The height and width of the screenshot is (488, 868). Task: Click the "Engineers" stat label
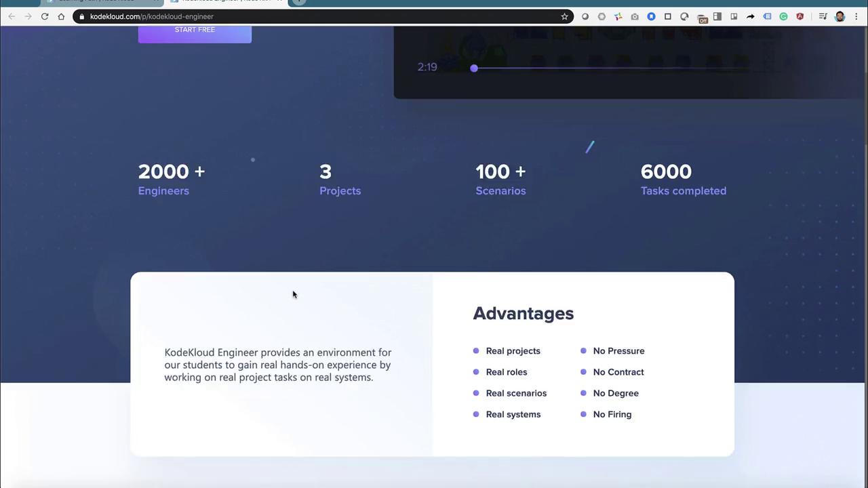[163, 190]
